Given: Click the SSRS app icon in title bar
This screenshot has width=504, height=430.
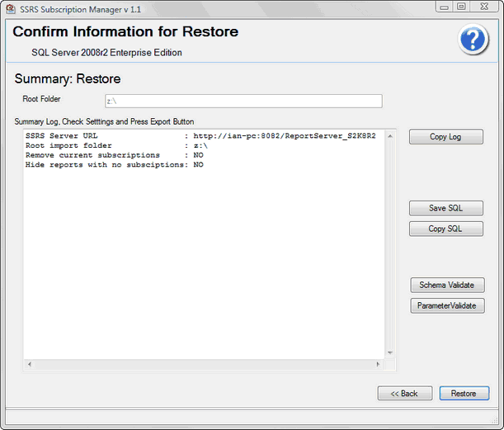Looking at the screenshot, I should click(11, 9).
